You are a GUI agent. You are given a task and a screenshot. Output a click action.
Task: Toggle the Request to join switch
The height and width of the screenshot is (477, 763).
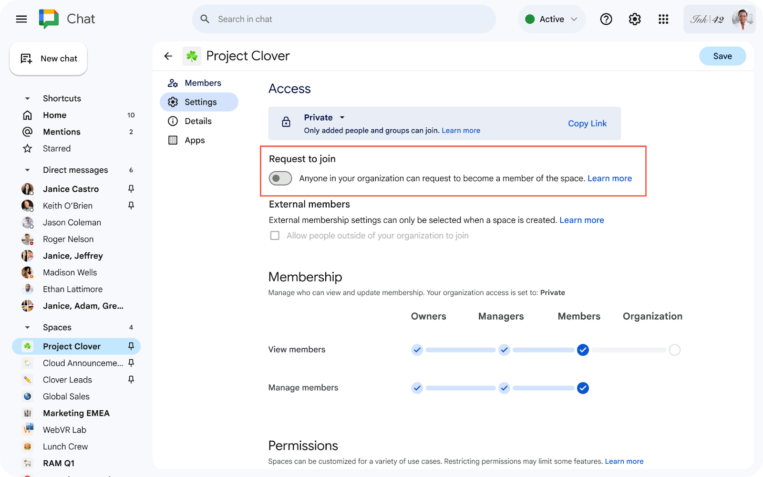click(280, 178)
